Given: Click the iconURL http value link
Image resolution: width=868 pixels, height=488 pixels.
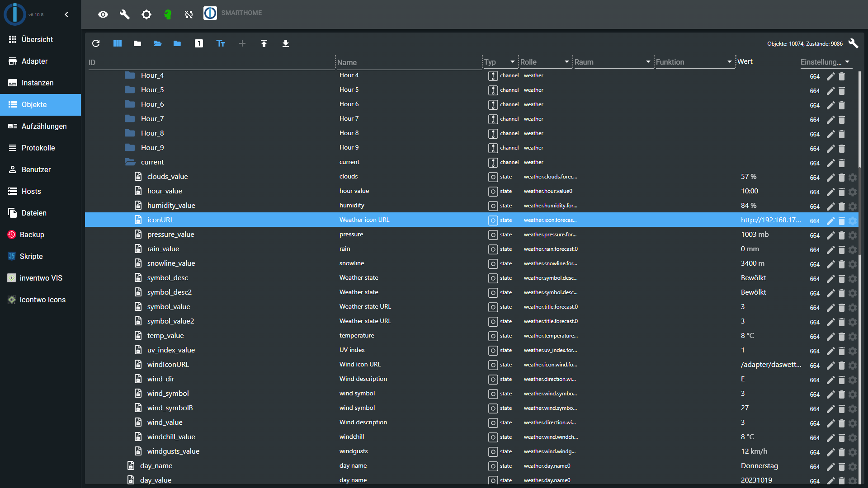Looking at the screenshot, I should pyautogui.click(x=770, y=220).
